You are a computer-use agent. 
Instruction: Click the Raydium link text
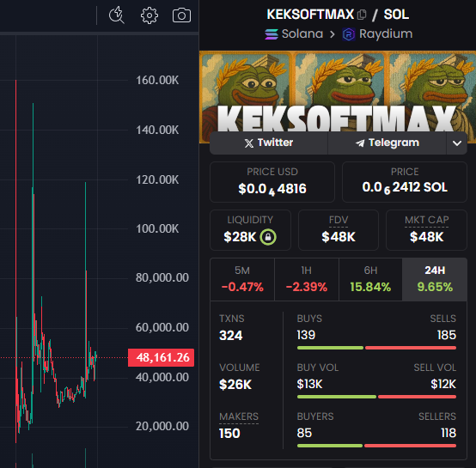tap(386, 33)
